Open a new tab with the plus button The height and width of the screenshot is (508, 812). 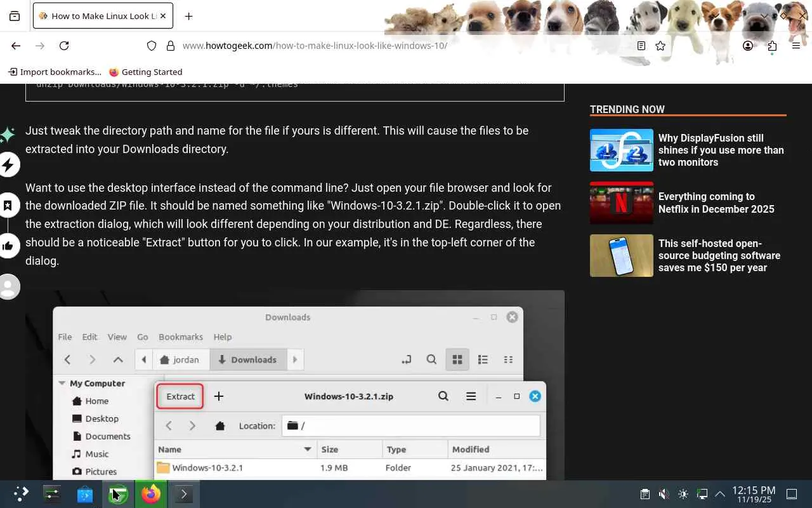[188, 17]
